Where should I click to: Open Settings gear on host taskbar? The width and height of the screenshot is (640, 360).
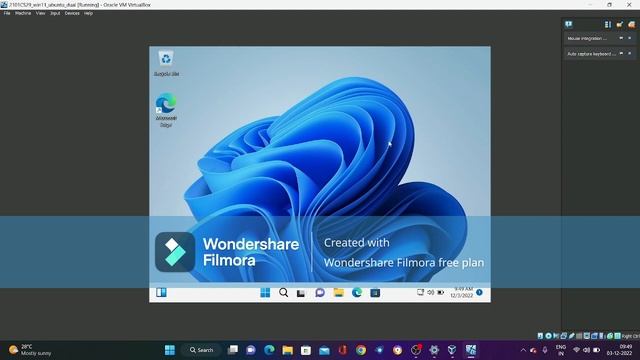[x=434, y=350]
